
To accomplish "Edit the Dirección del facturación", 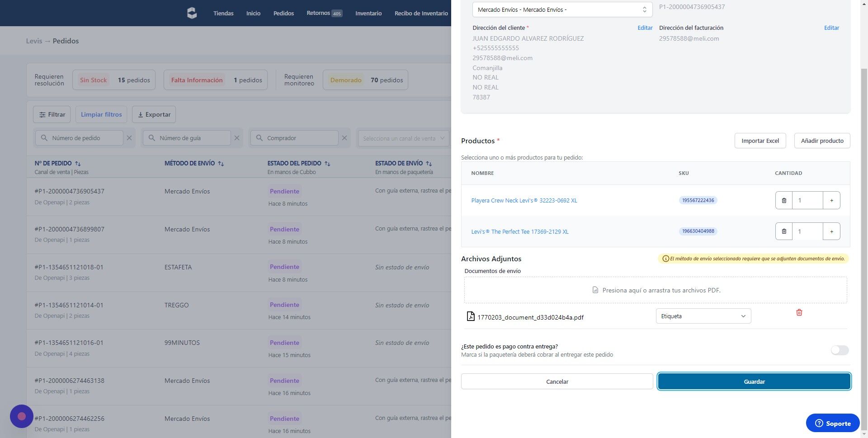I will click(x=831, y=28).
